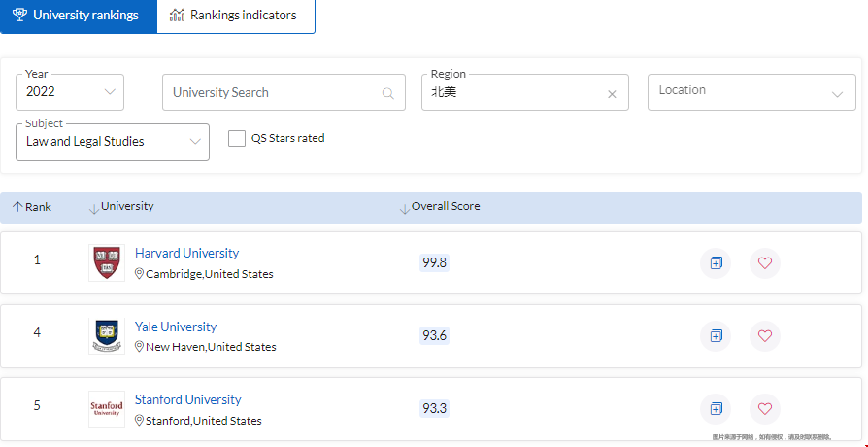Add Stanford University to compare list
The image size is (868, 447).
[x=716, y=409]
